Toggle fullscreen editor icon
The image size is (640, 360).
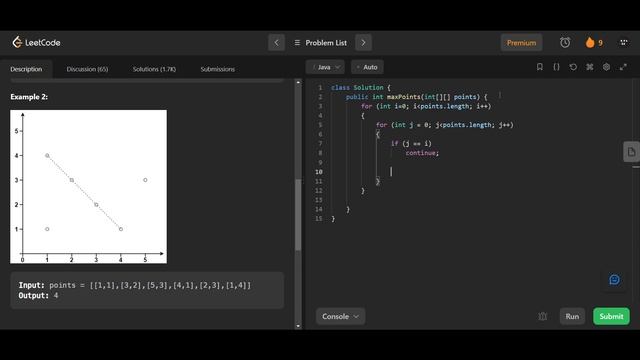coord(623,67)
